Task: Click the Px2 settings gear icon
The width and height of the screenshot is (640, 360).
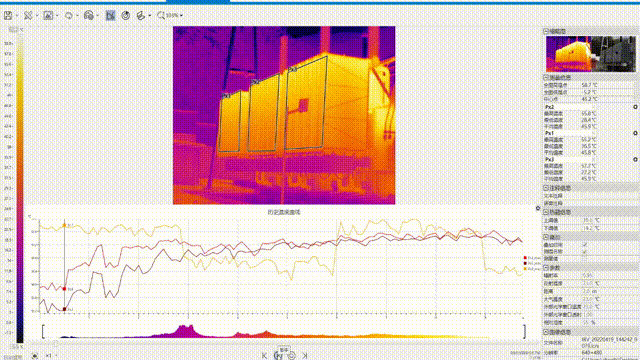Action: coord(635,107)
